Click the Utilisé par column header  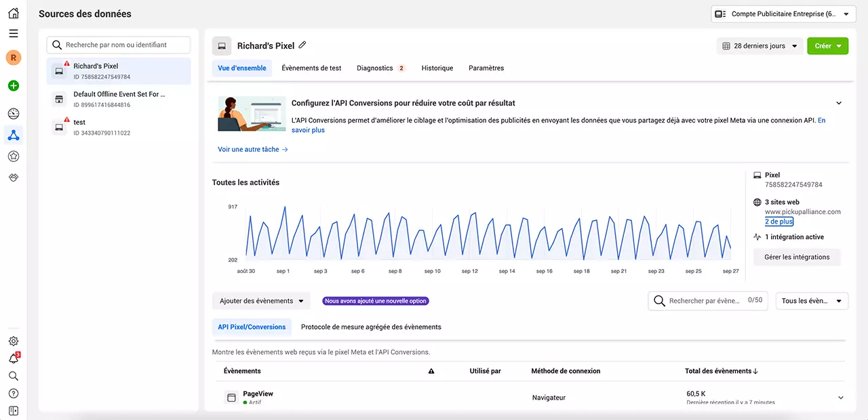tap(485, 371)
